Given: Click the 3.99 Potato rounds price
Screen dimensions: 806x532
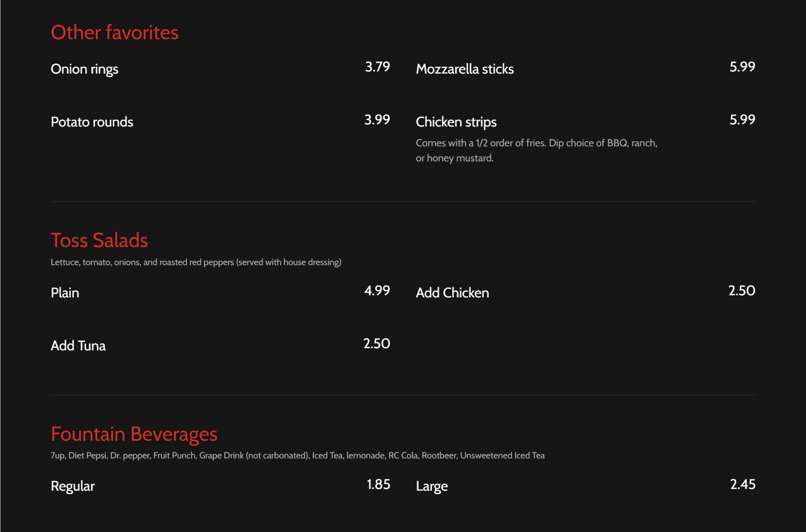Looking at the screenshot, I should click(377, 120).
